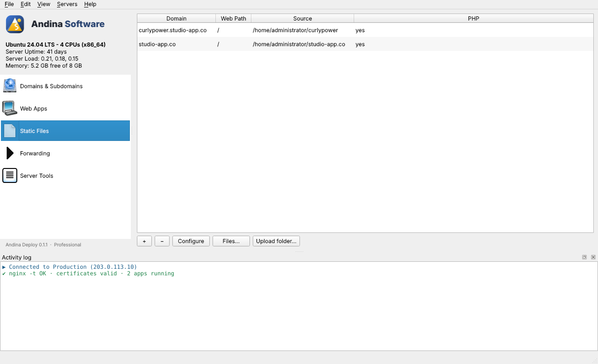Image resolution: width=598 pixels, height=364 pixels.
Task: Click the Configure button
Action: 191,241
